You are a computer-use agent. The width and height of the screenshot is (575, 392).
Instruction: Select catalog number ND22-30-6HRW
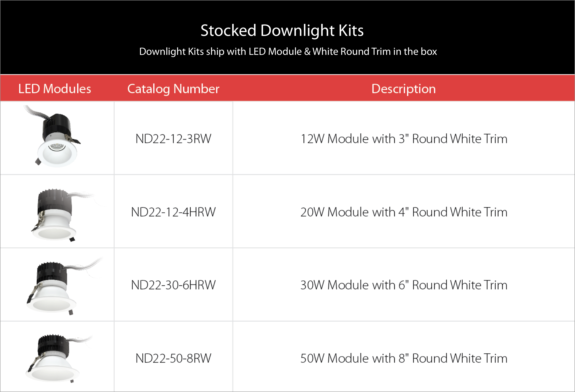[x=173, y=285]
